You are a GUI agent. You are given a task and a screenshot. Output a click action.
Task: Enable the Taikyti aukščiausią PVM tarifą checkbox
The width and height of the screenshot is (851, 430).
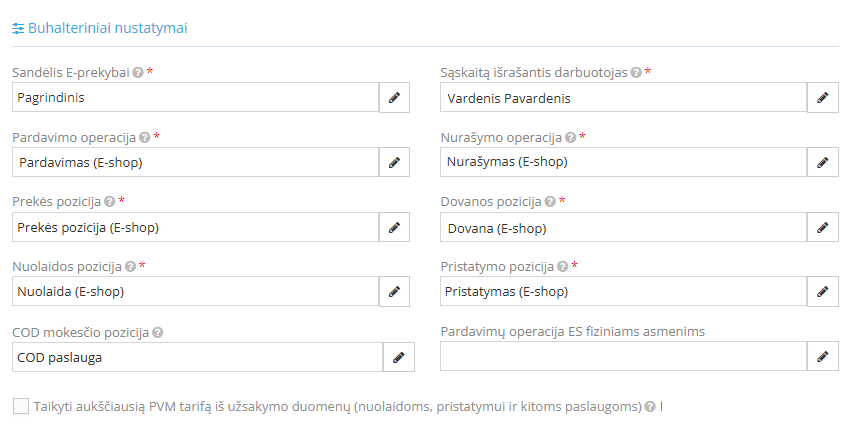[x=21, y=407]
